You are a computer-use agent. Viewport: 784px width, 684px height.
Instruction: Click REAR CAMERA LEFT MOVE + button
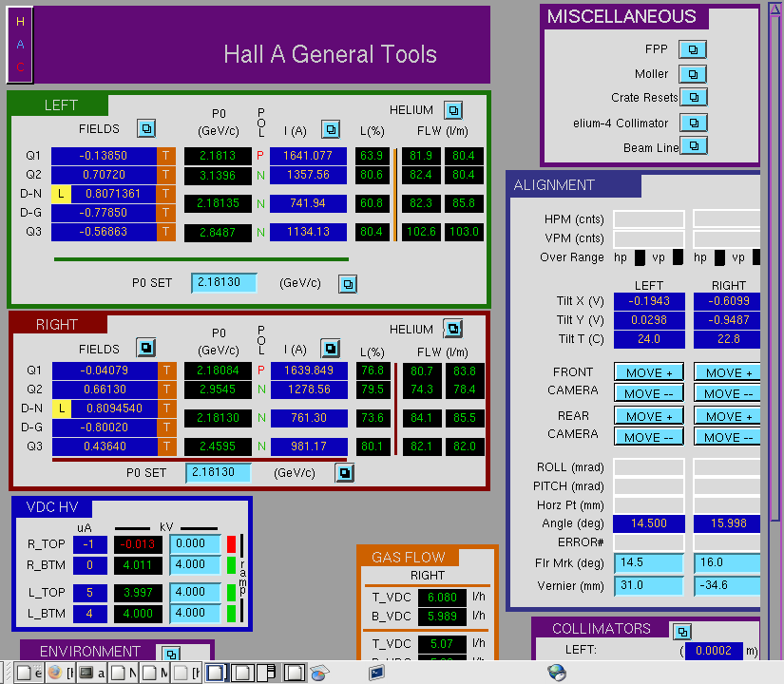pyautogui.click(x=649, y=416)
